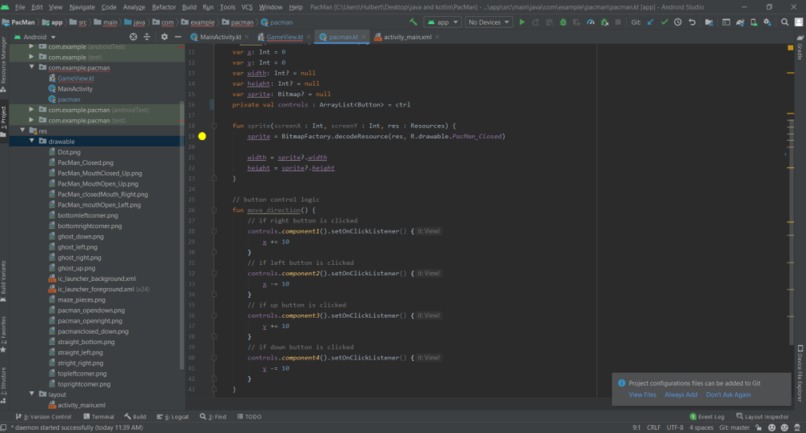Click the Stop button icon in toolbar
The image size is (806, 433).
click(618, 22)
